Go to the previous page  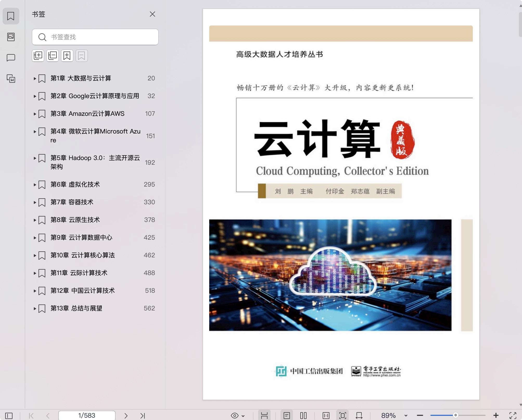point(48,416)
